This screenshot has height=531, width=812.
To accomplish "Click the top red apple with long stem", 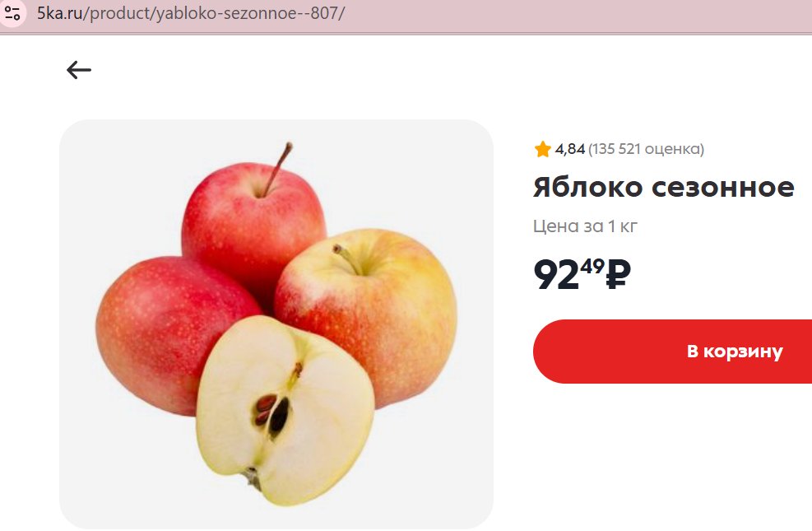I will point(253,223).
